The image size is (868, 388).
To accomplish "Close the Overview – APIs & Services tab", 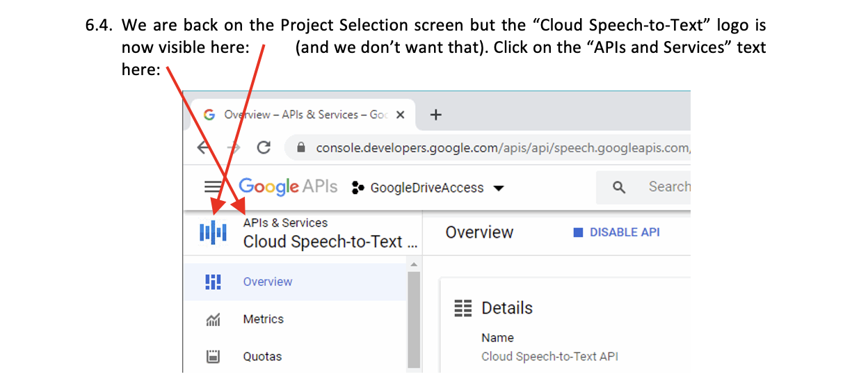I will pyautogui.click(x=400, y=115).
